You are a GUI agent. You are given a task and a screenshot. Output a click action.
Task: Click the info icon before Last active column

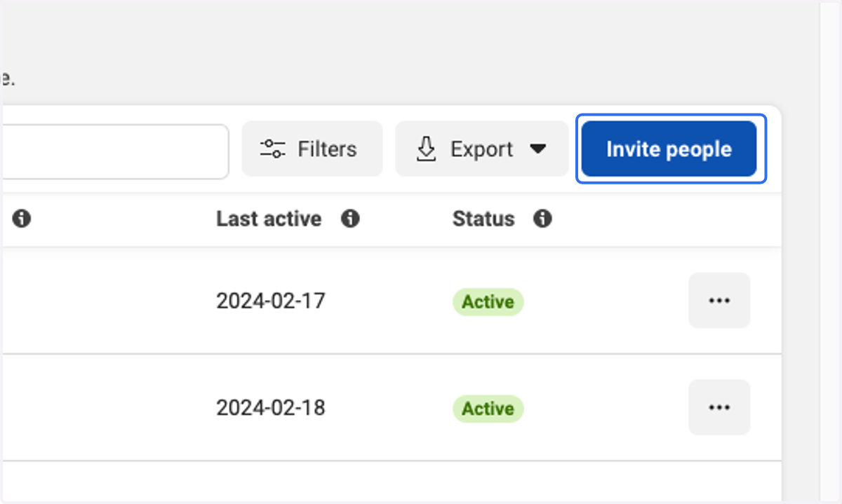22,219
